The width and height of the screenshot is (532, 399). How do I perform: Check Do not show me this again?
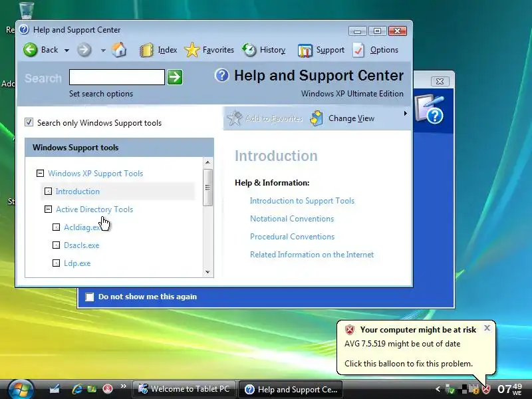tap(90, 297)
